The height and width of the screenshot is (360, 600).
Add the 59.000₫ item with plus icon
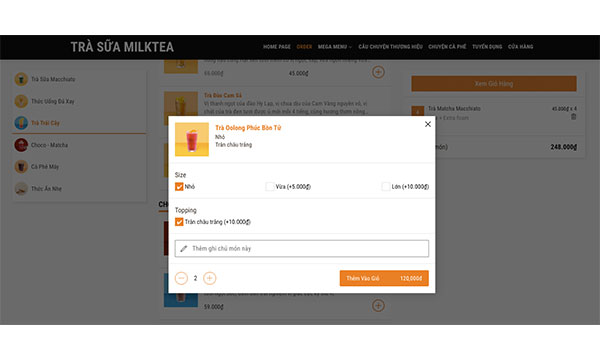coord(378,305)
